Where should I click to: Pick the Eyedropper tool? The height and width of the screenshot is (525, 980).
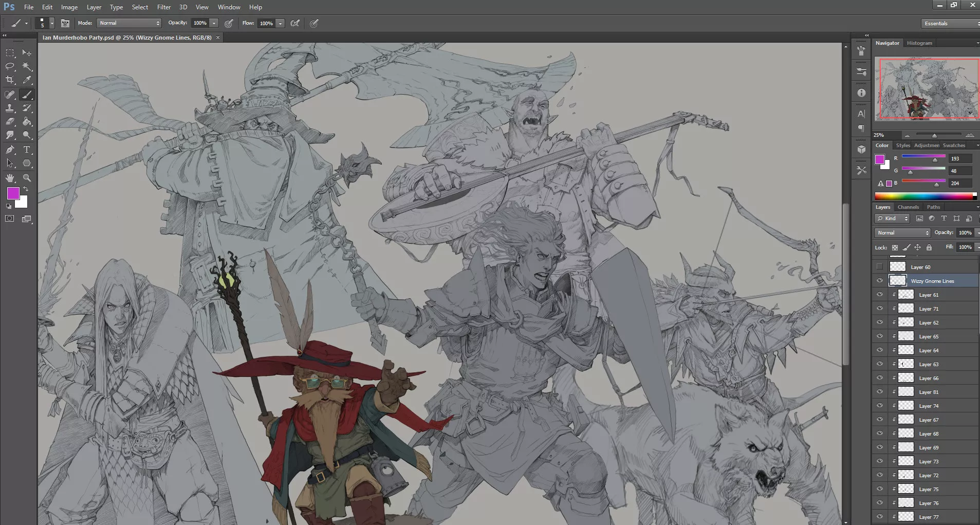tap(27, 80)
